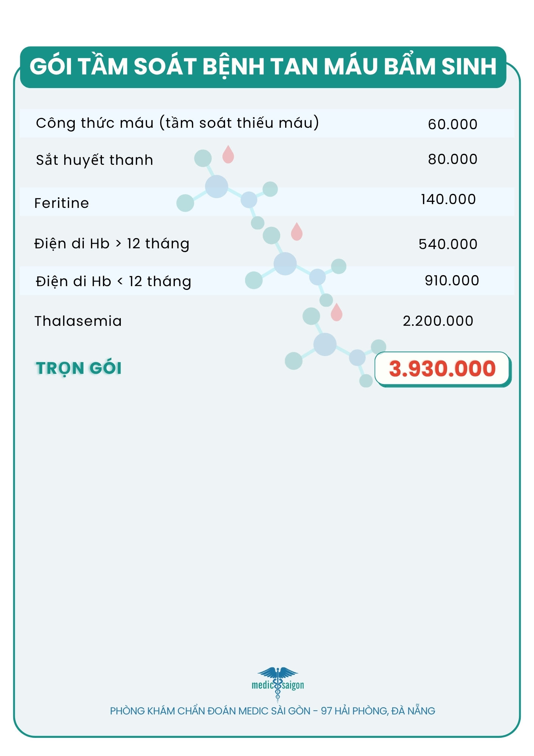Click the pink blood drop beside Sắt huyết thanh
Image resolution: width=534 pixels, height=756 pixels.
(228, 155)
